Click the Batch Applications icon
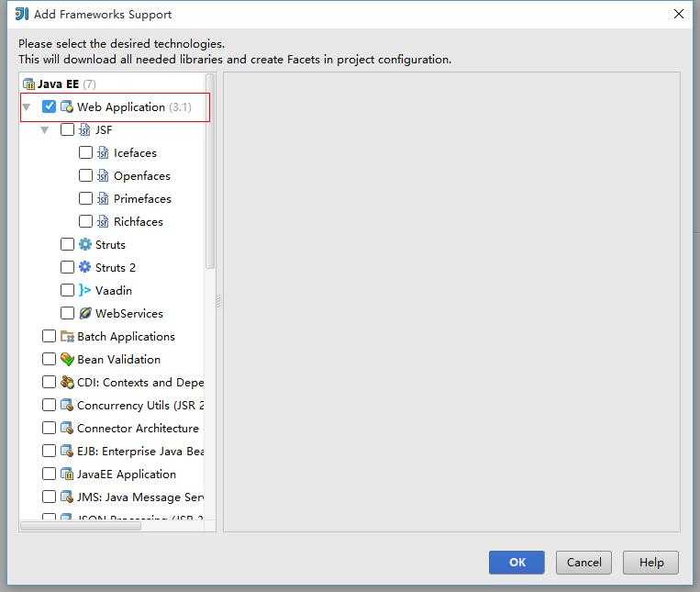This screenshot has width=700, height=592. pos(67,336)
